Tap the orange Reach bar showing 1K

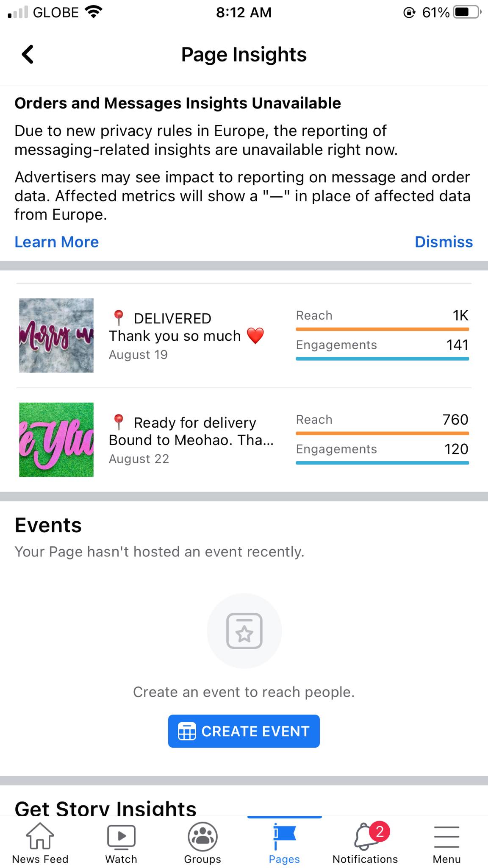[382, 329]
